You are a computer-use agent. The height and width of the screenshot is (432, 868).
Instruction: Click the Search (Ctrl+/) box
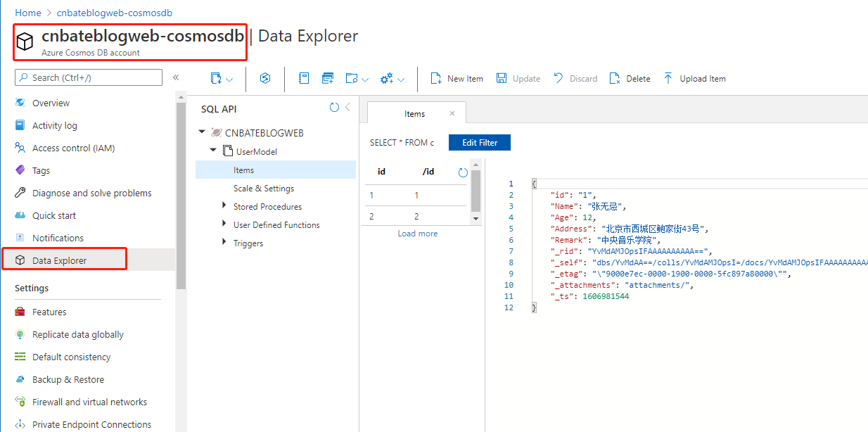pos(89,77)
